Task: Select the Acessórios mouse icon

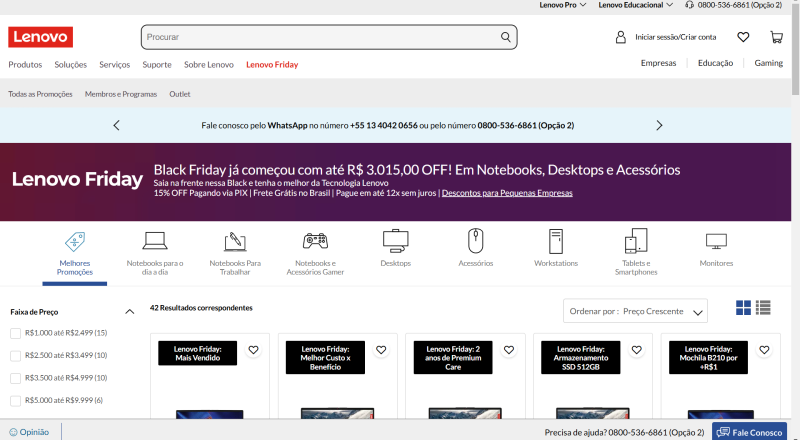Action: [476, 240]
